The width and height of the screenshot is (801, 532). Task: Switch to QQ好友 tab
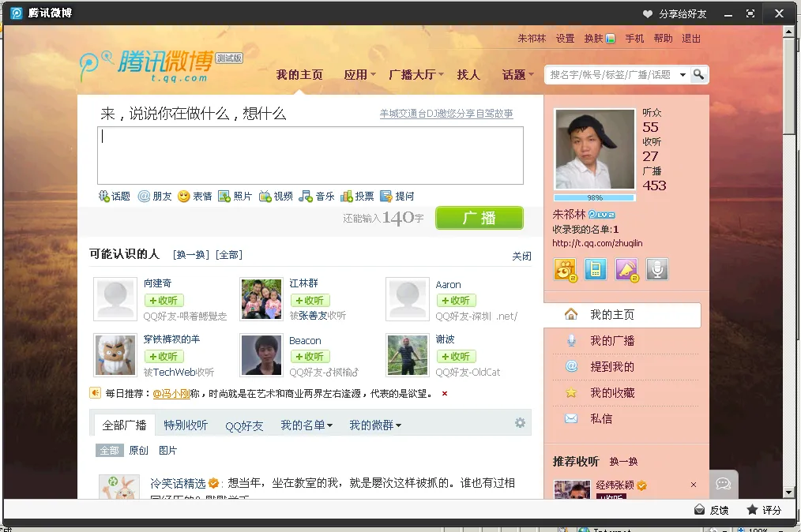244,425
